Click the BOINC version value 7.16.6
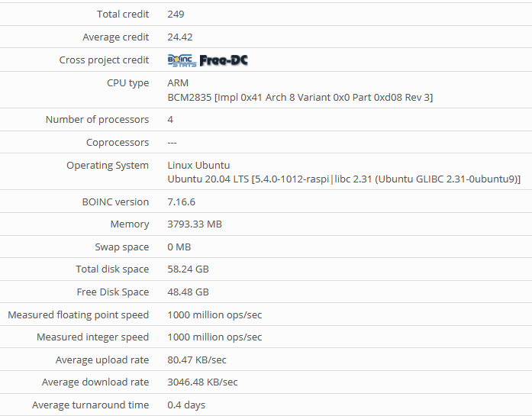 pos(181,202)
